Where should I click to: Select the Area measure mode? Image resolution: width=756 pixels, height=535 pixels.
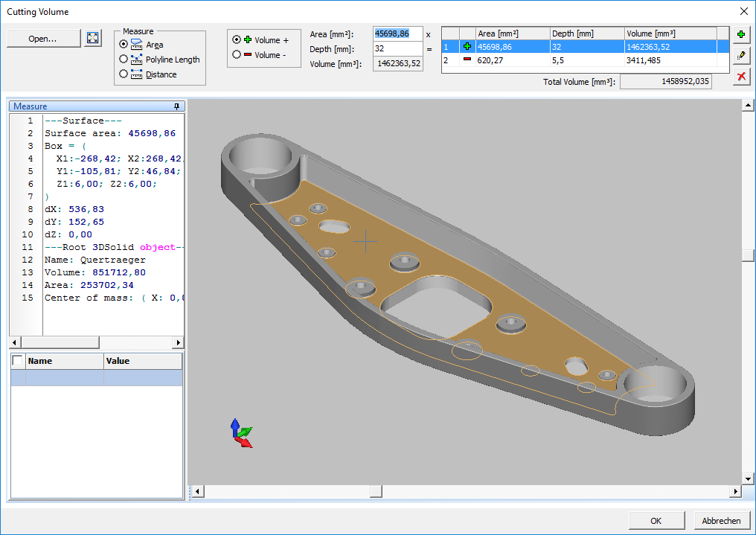pos(124,45)
